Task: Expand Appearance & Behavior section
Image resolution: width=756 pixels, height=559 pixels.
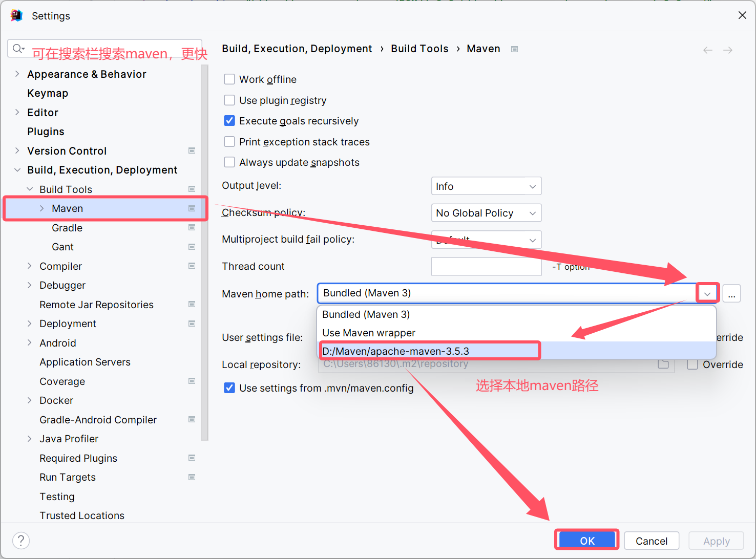Action: (x=17, y=74)
